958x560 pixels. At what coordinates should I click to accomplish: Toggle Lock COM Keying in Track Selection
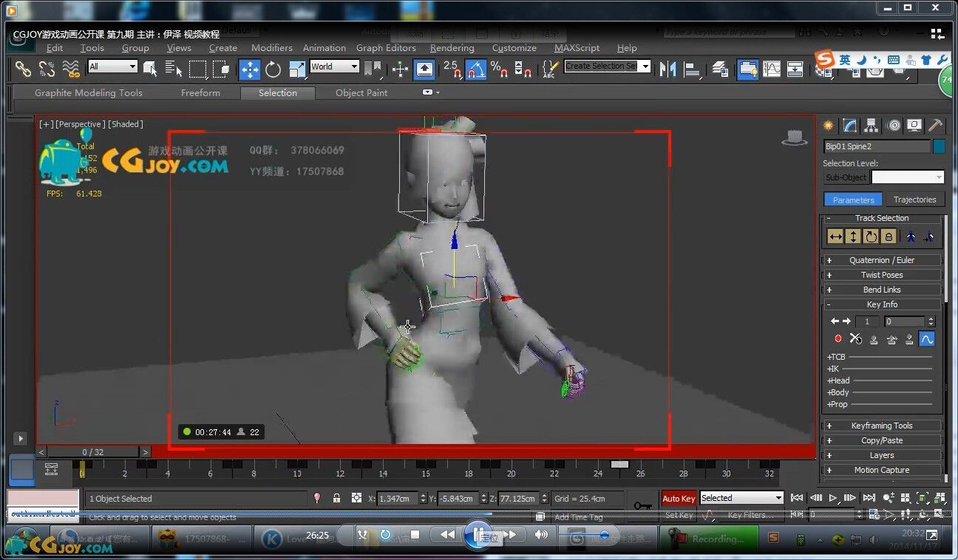click(889, 236)
